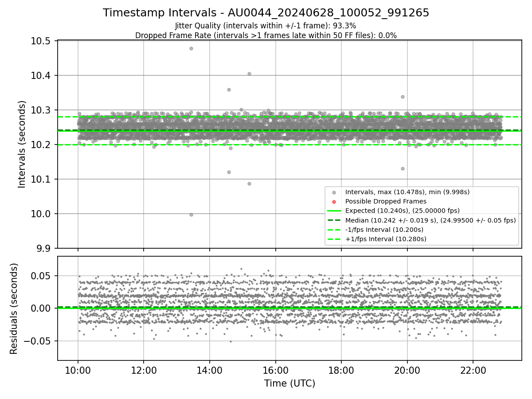Click the lowest outlier point near 9.998 seconds

(191, 215)
